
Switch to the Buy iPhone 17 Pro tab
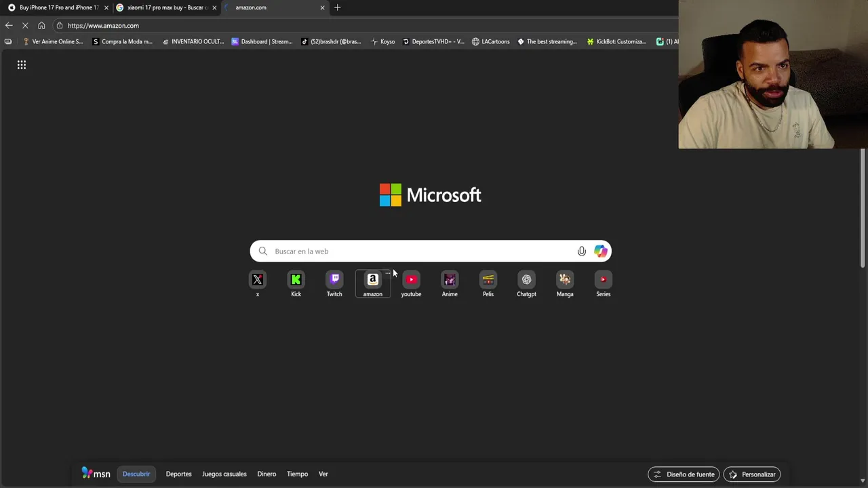click(57, 7)
